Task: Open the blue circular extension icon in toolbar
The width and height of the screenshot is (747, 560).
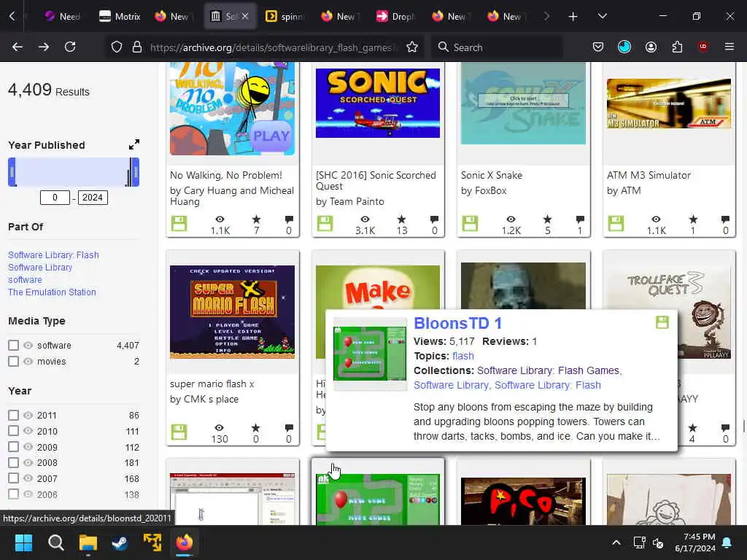Action: click(624, 47)
